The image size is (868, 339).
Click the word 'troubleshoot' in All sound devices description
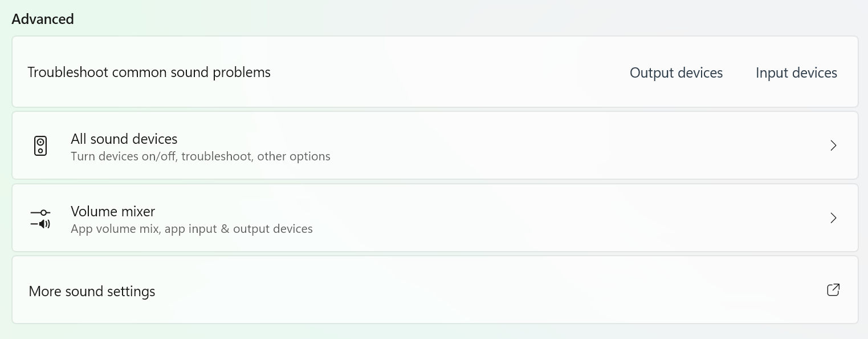click(217, 156)
